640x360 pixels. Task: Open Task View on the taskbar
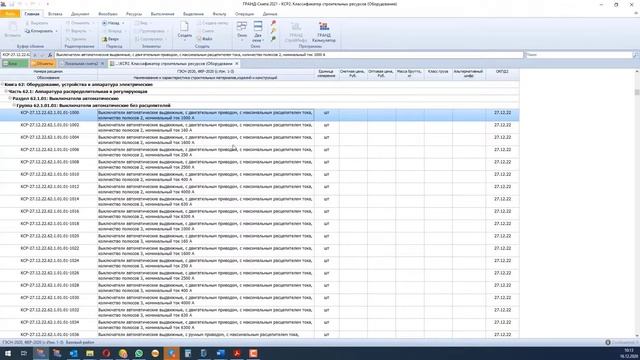point(24,353)
